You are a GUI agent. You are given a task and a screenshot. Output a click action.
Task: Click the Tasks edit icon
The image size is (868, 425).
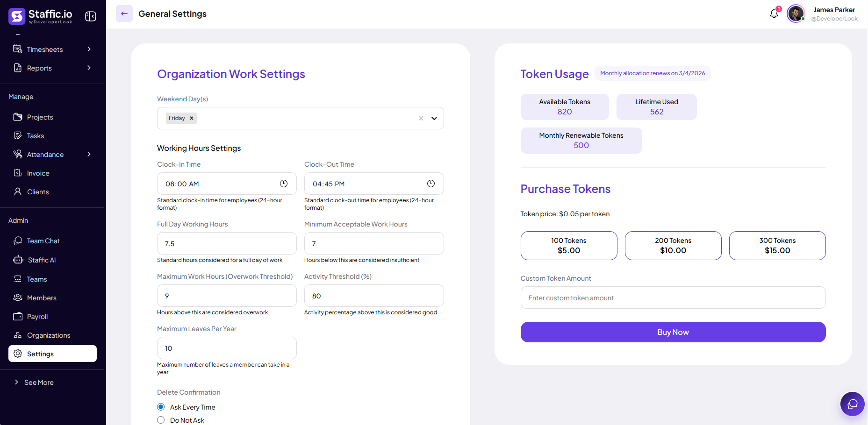[x=18, y=135]
